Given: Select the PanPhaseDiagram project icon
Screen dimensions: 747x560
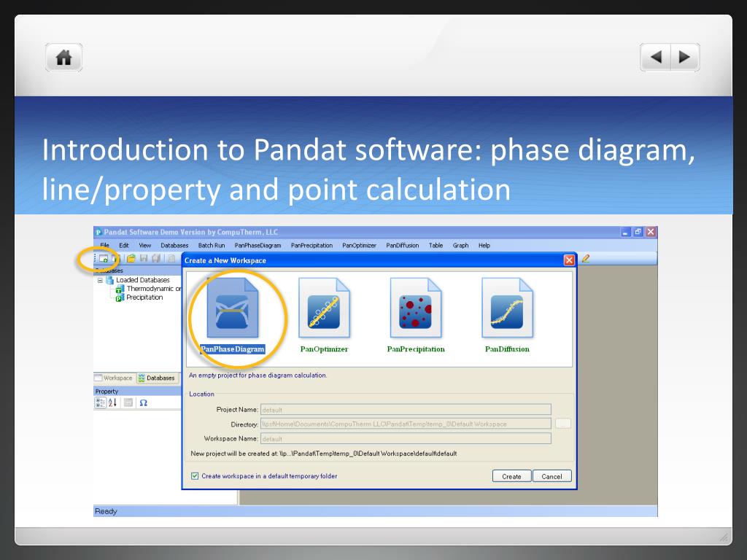Looking at the screenshot, I should (x=233, y=308).
